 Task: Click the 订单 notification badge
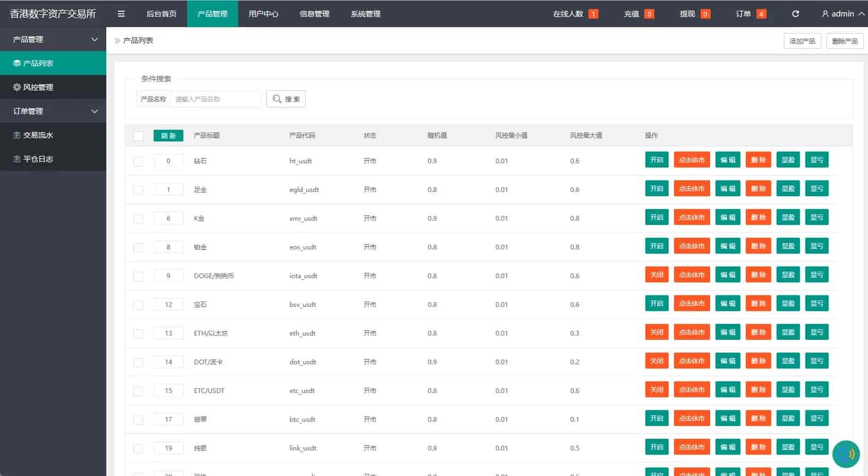761,14
